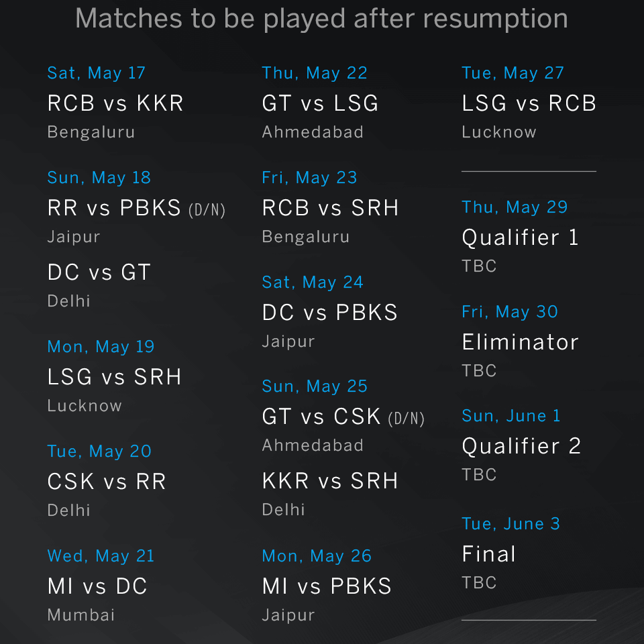Click the Final match entry
Viewport: 644px width, 644px height.
(488, 554)
